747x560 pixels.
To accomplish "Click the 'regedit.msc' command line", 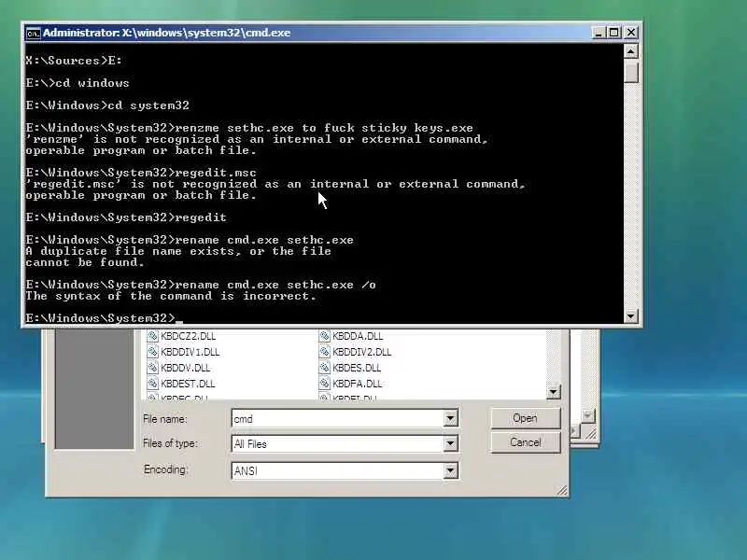I will point(141,173).
